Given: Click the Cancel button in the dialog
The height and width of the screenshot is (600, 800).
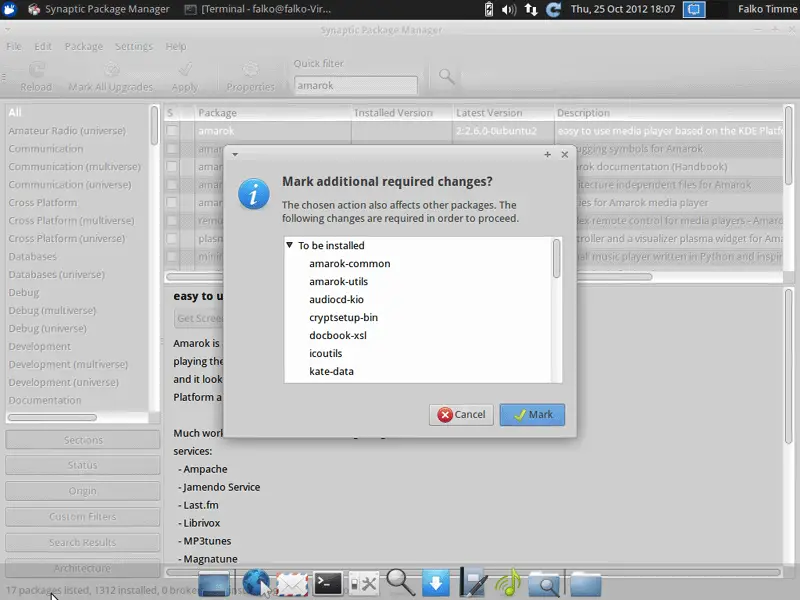Looking at the screenshot, I should [x=461, y=415].
